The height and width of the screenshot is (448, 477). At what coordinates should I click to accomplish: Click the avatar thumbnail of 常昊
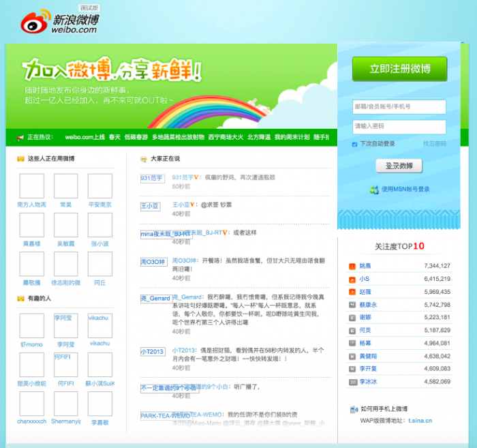pyautogui.click(x=65, y=186)
